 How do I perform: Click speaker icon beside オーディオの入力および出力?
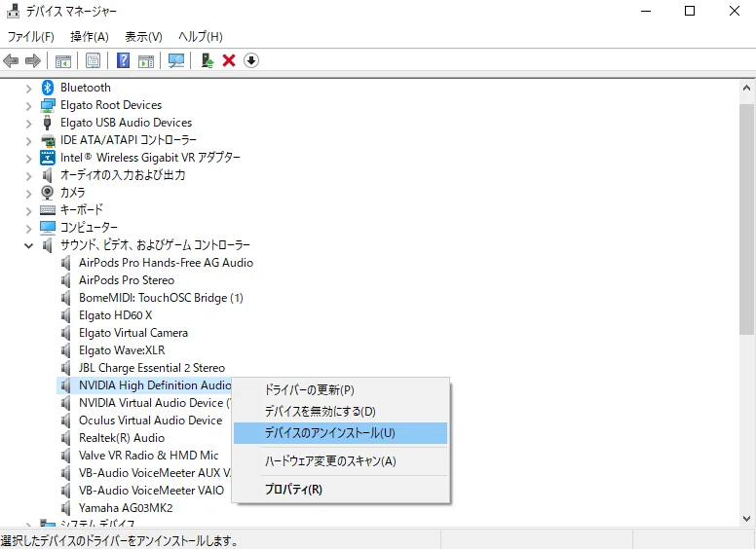pos(47,175)
